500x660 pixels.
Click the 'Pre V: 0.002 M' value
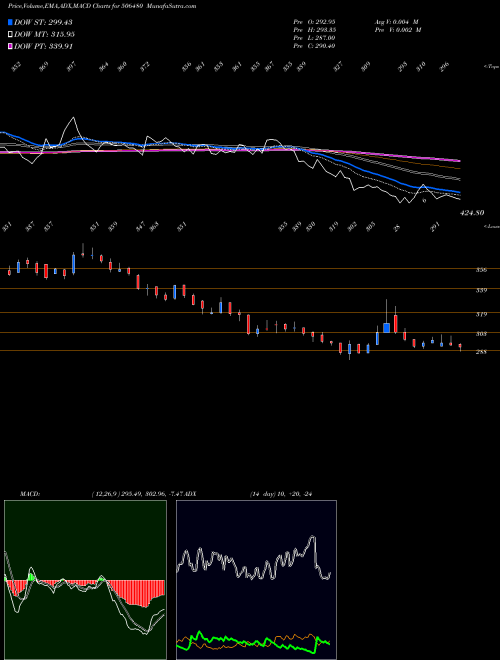[x=398, y=30]
